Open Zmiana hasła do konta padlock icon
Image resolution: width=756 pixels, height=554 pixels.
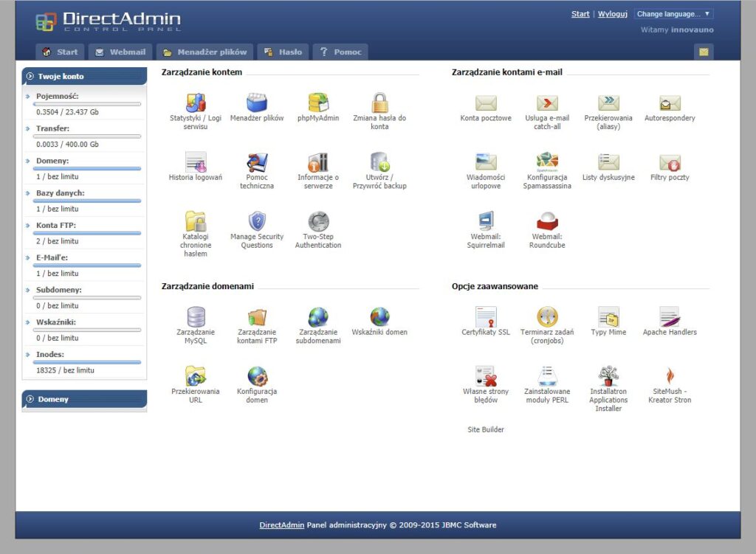coord(379,103)
